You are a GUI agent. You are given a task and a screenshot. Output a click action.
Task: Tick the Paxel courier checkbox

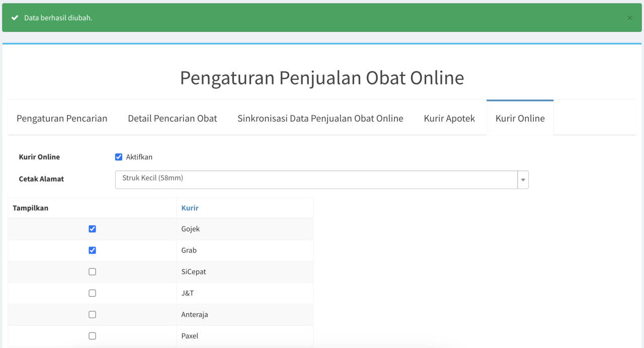92,336
